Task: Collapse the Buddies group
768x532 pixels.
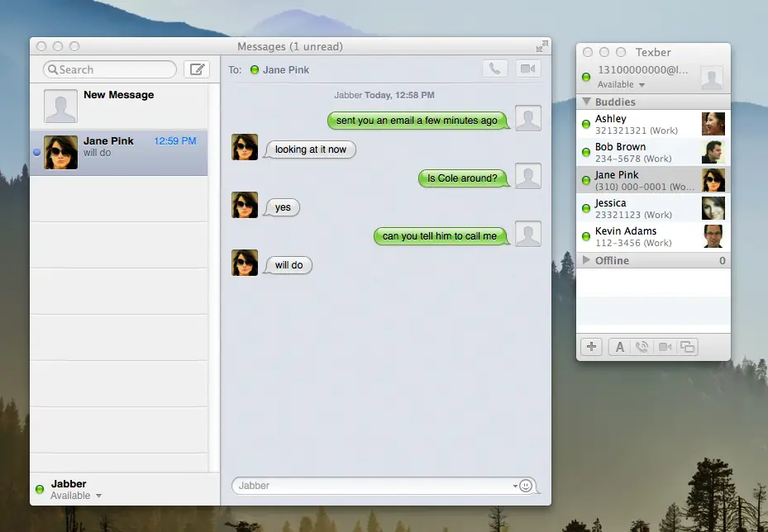Action: click(586, 102)
